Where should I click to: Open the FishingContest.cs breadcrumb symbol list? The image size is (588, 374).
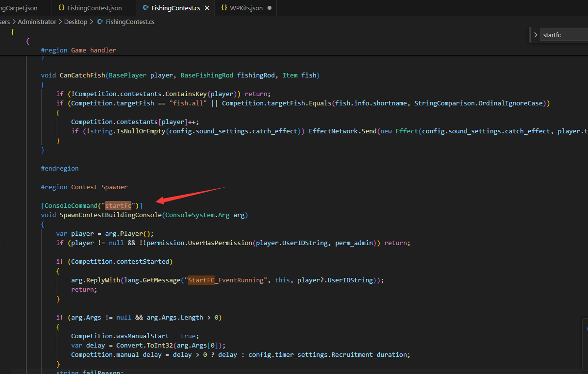pyautogui.click(x=130, y=22)
